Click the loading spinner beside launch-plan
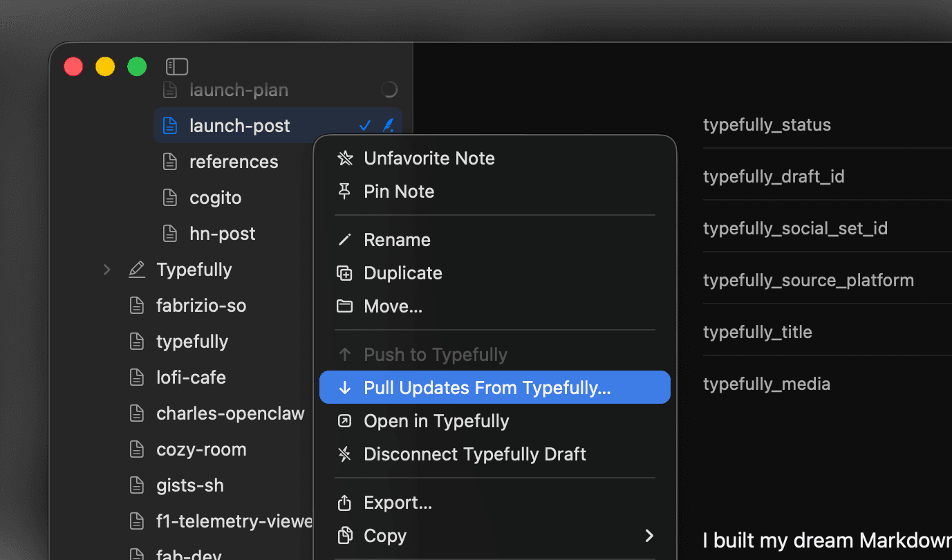The image size is (952, 560). tap(389, 90)
